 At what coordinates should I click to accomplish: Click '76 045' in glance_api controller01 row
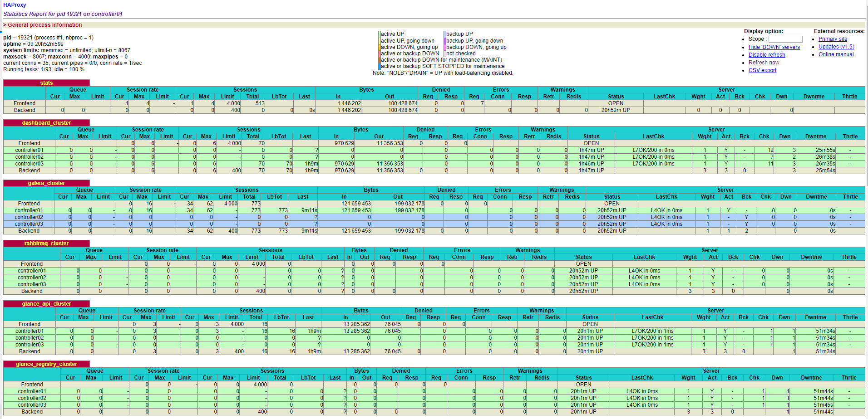[392, 331]
